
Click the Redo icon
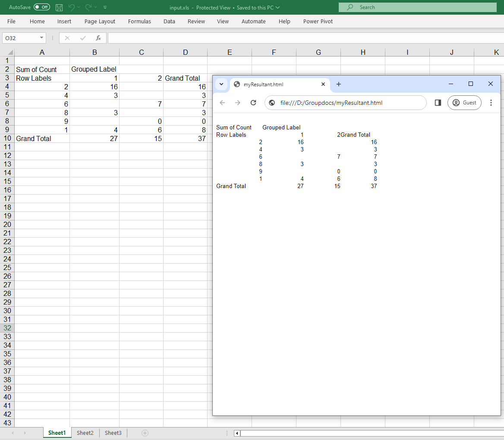tap(89, 7)
